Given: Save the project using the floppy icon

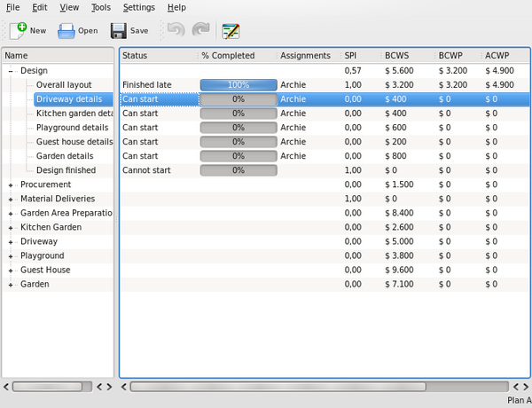Looking at the screenshot, I should click(x=119, y=31).
